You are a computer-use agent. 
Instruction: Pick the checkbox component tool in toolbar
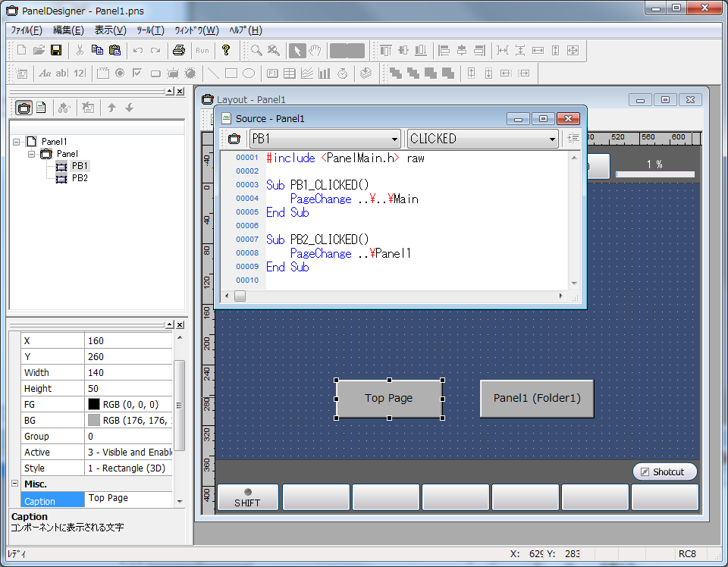pyautogui.click(x=137, y=74)
